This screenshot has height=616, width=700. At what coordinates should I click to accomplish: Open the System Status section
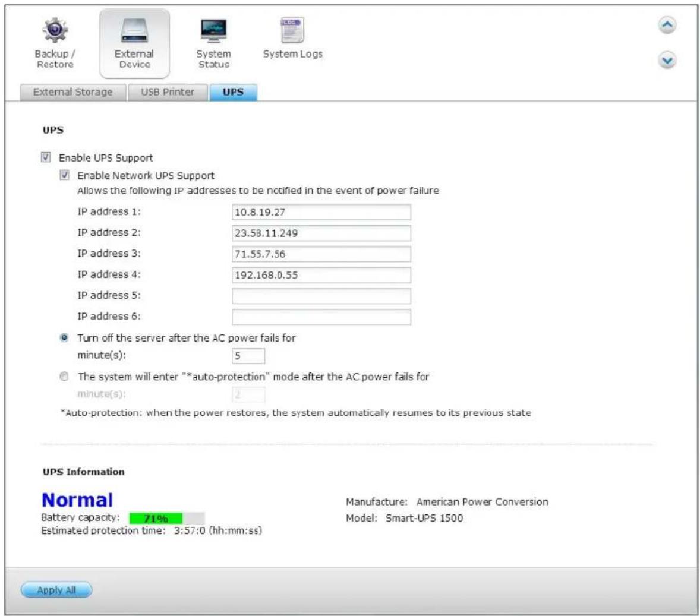213,43
